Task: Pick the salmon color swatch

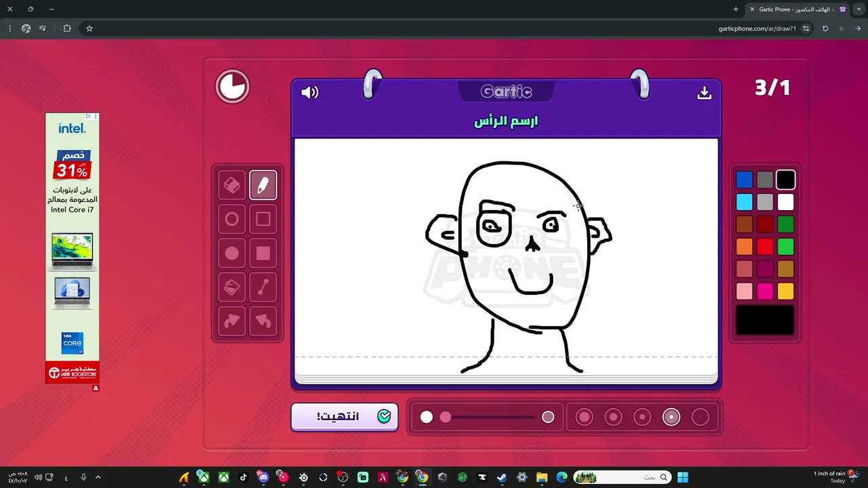Action: (745, 269)
